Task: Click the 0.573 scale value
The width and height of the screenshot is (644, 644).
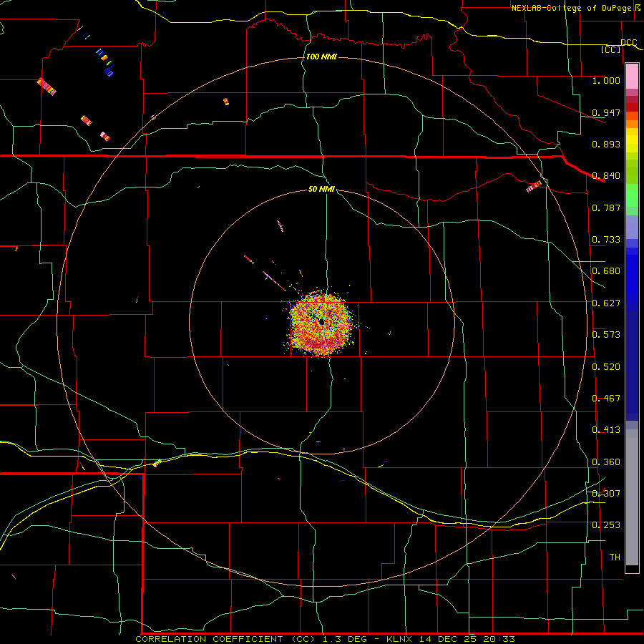Action: [x=606, y=335]
